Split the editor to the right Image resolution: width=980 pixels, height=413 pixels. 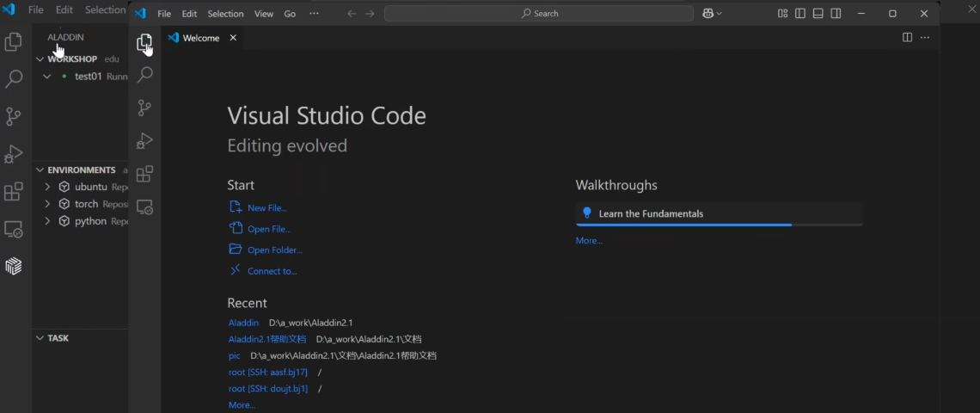click(908, 38)
